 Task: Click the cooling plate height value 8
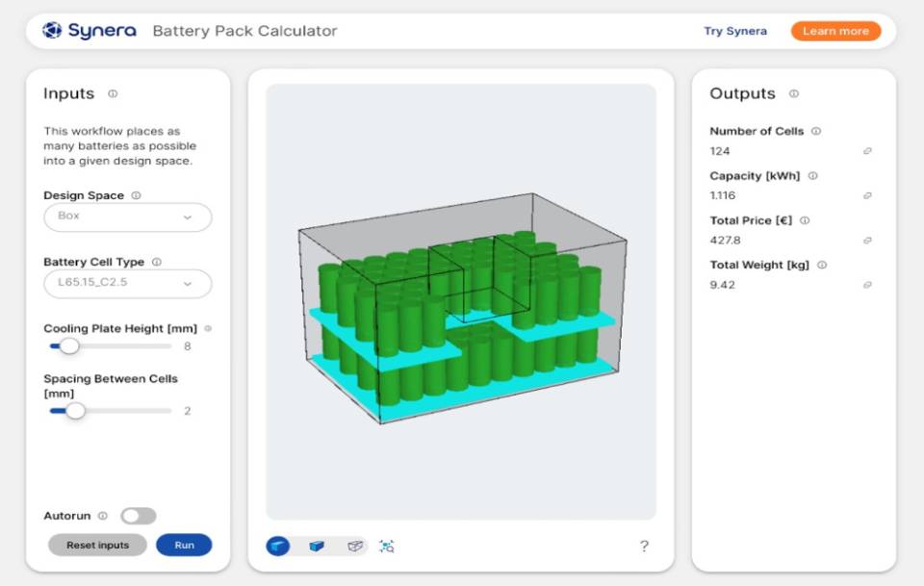pyautogui.click(x=188, y=346)
